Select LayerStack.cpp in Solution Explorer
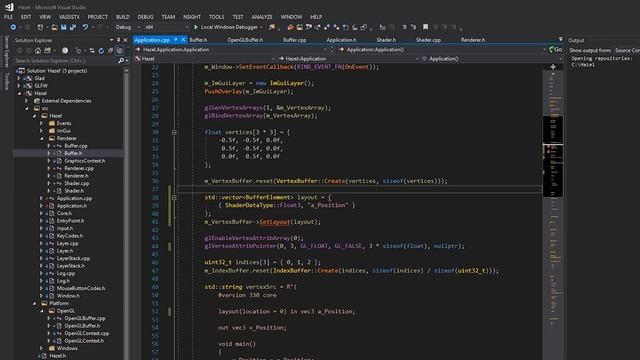 click(73, 258)
